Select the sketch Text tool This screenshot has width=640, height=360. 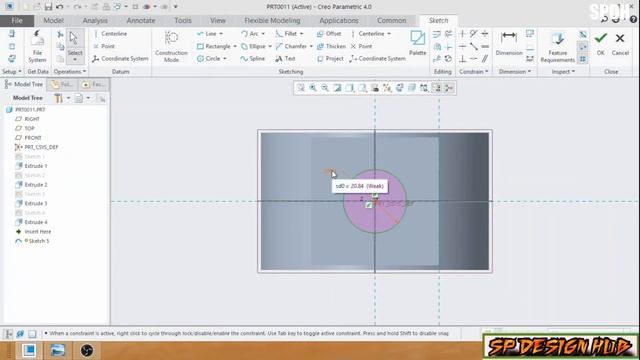pos(285,58)
